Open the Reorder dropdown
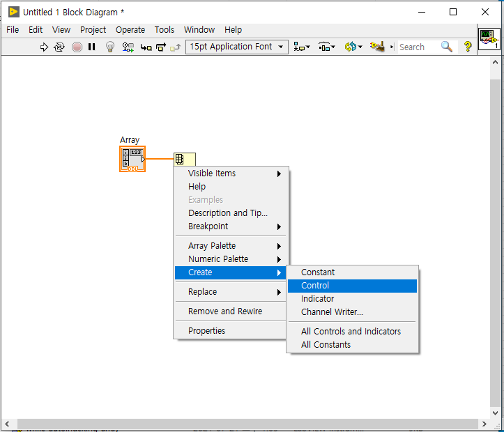Image resolution: width=504 pixels, height=432 pixels. pos(353,47)
